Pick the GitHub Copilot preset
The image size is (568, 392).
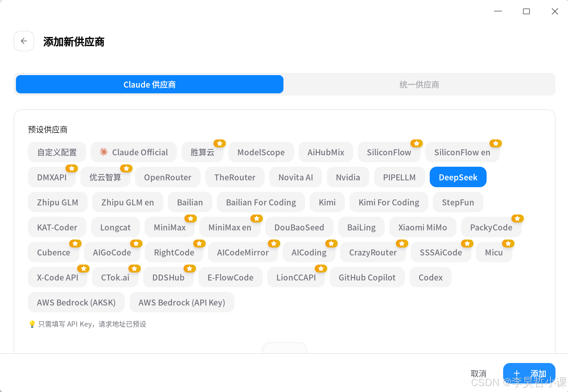(367, 277)
